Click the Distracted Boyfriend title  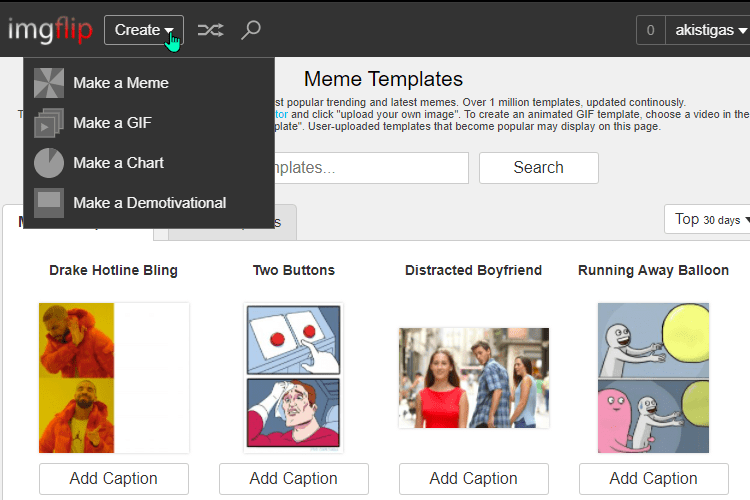point(474,270)
